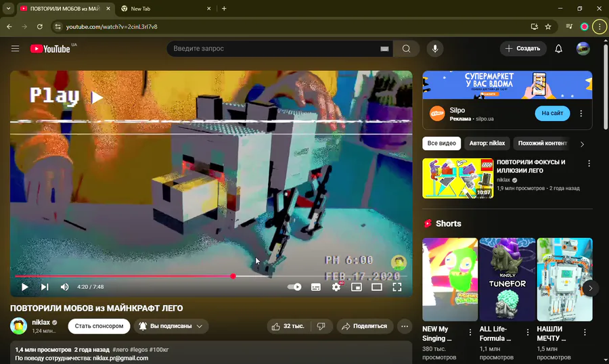Open the account avatar menu

(583, 49)
